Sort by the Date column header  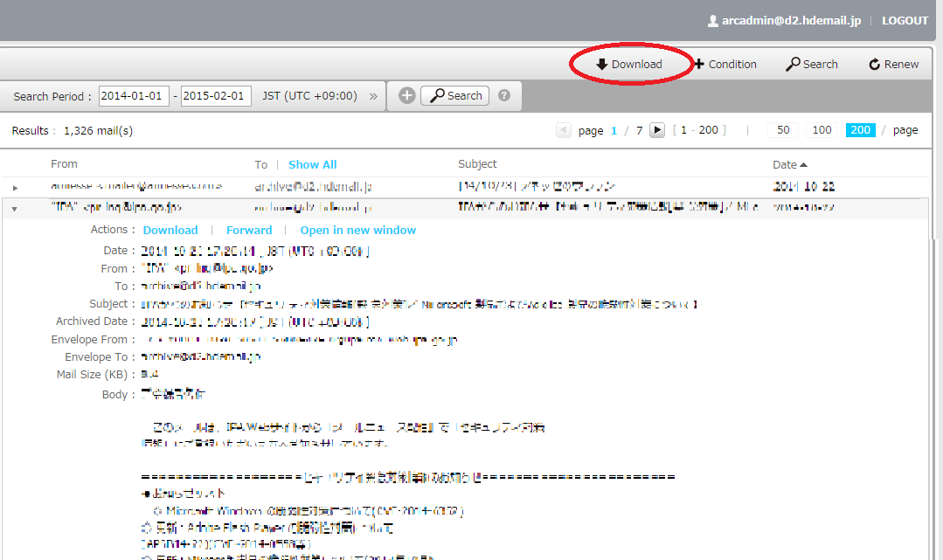pos(790,165)
